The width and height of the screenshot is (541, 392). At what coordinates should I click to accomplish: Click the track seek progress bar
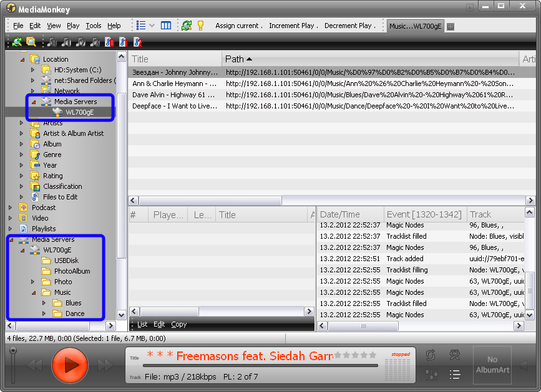point(262,365)
